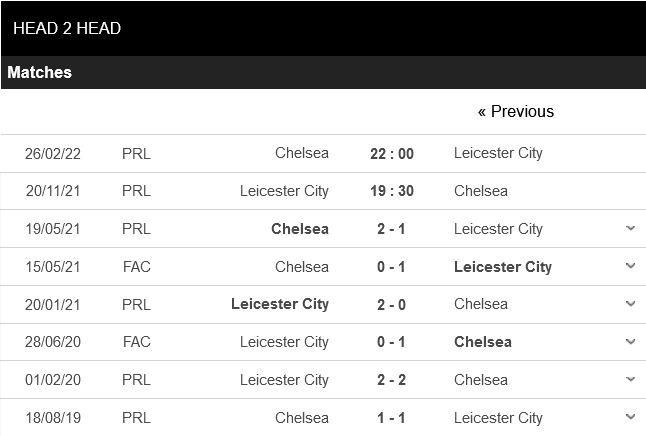Expand the 20/01/21 Leicester City 2 - 0 match
The width and height of the screenshot is (646, 436).
coord(630,304)
